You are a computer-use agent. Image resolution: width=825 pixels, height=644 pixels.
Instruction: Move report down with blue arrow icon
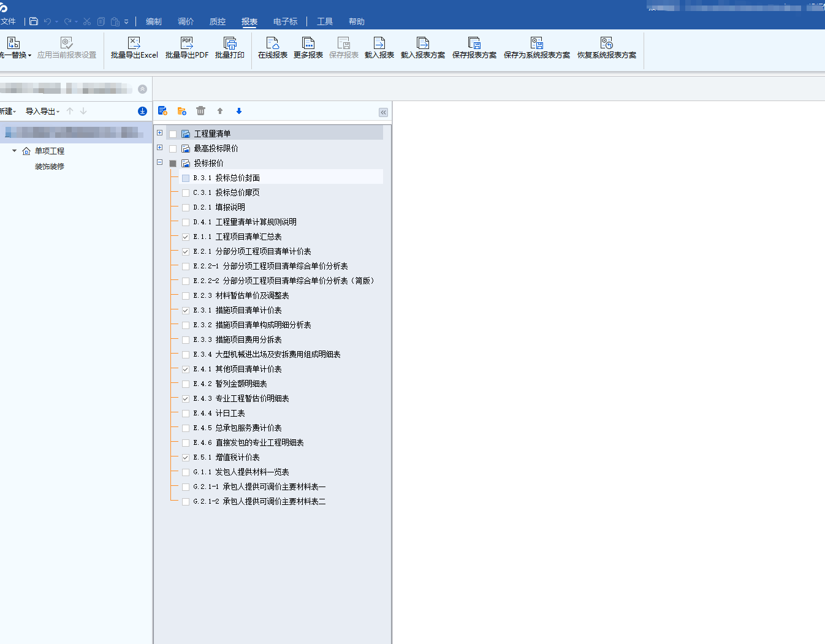pyautogui.click(x=239, y=111)
